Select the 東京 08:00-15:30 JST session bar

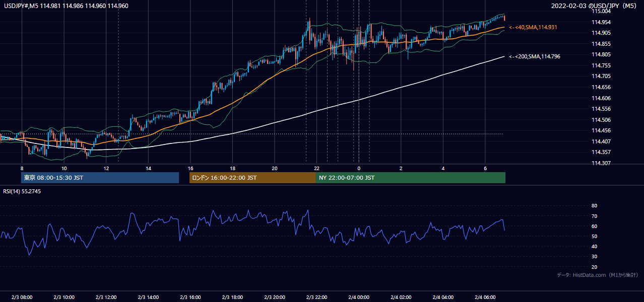pyautogui.click(x=100, y=178)
